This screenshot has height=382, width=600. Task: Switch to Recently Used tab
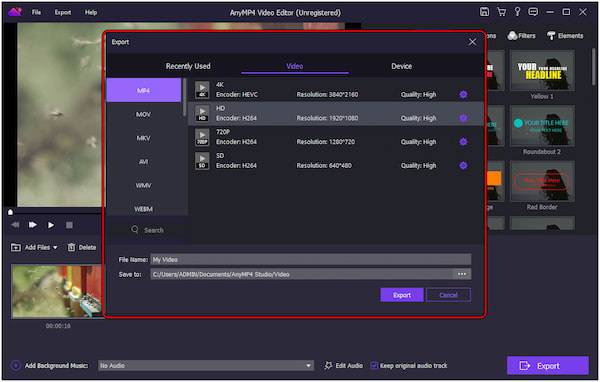188,66
